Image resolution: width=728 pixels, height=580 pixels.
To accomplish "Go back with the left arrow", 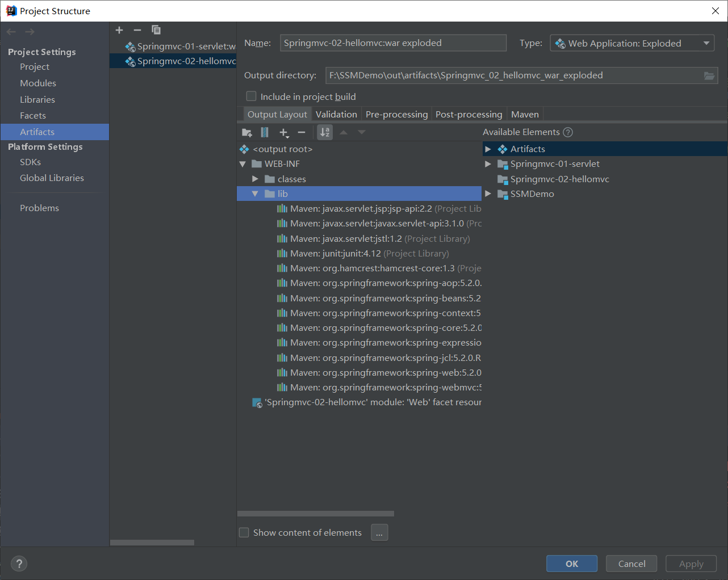I will (11, 32).
